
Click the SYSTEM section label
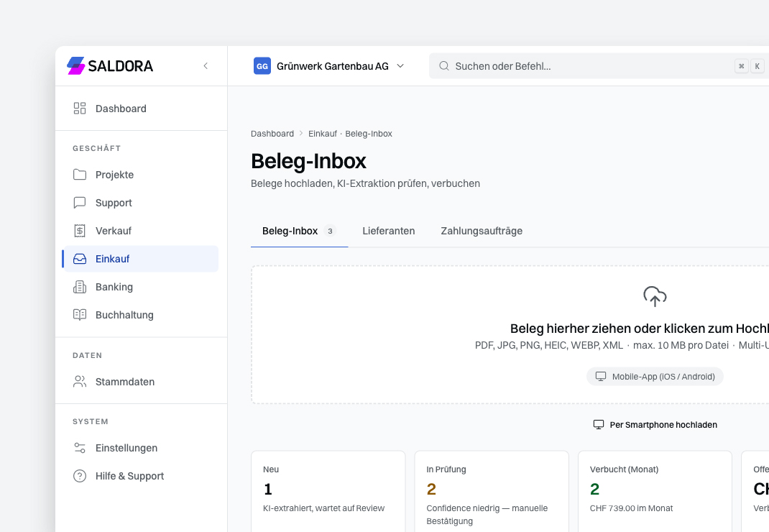(91, 421)
